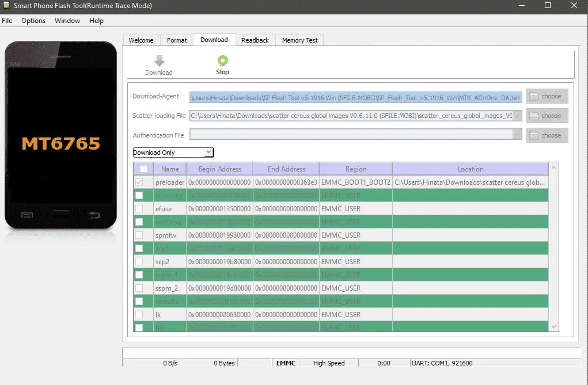Image resolution: width=588 pixels, height=385 pixels.
Task: Click the table scrollbar down arrow
Action: click(x=553, y=327)
